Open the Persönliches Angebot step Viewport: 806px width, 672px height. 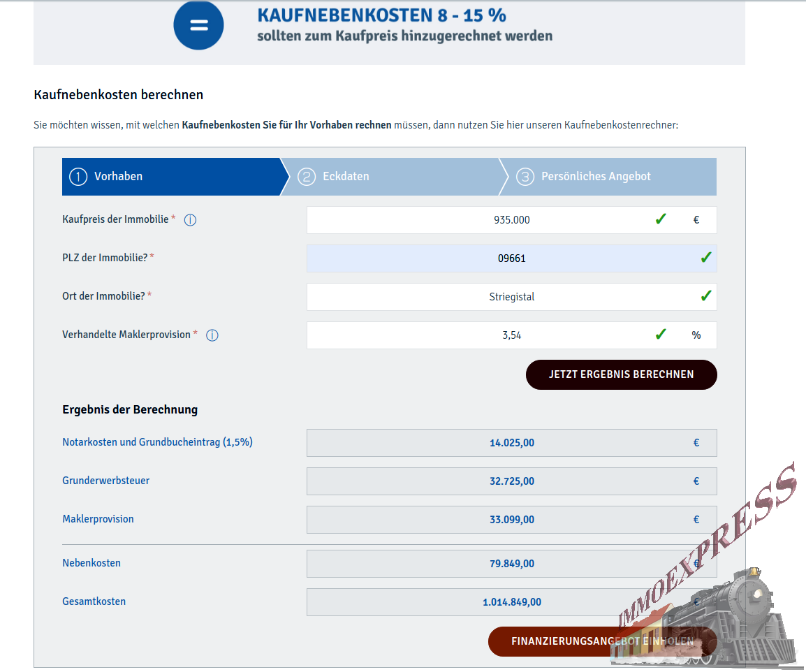608,177
